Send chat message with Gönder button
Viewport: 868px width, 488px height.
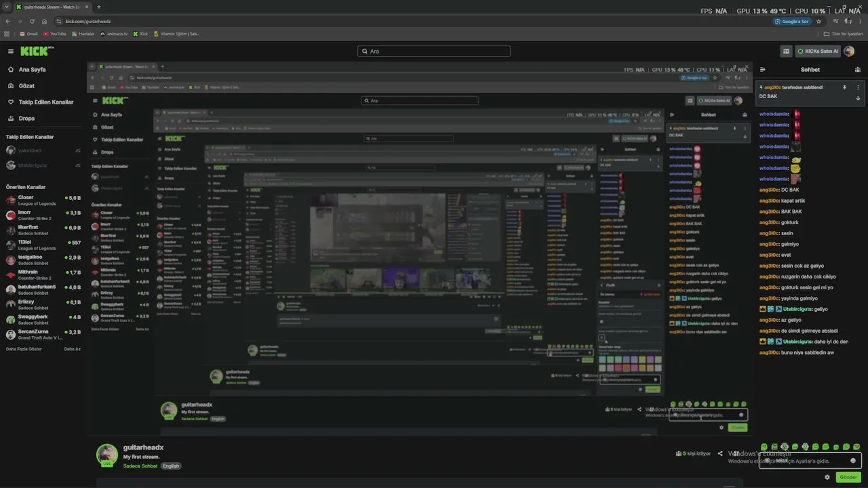848,477
